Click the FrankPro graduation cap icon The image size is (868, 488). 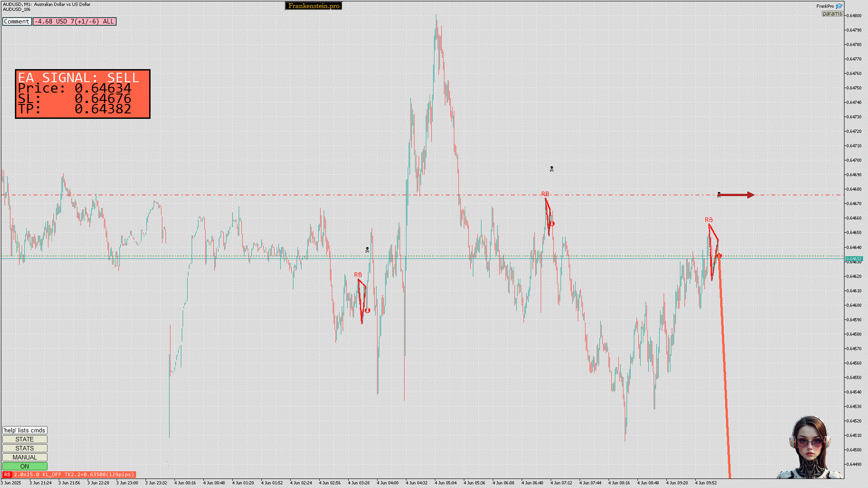pyautogui.click(x=839, y=6)
